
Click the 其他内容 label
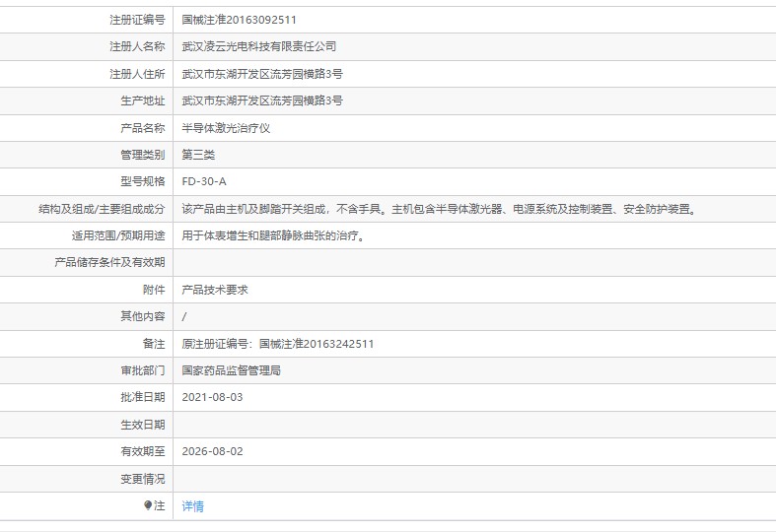(143, 316)
